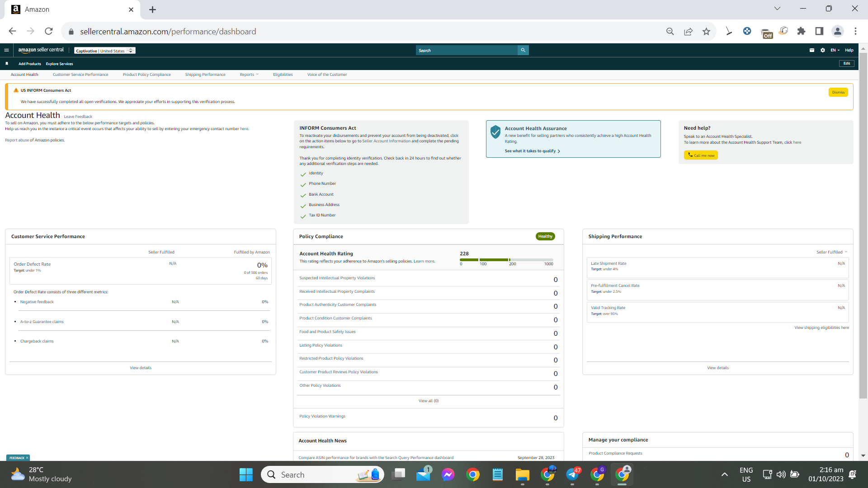Open the Order Defect Rate metric link
The width and height of the screenshot is (868, 488).
pos(32,264)
